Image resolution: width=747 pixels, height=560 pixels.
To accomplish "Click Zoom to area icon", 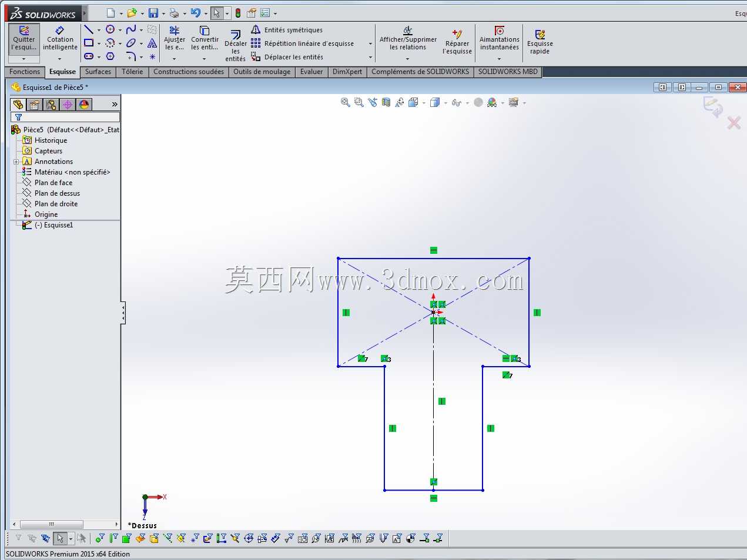I will [359, 102].
